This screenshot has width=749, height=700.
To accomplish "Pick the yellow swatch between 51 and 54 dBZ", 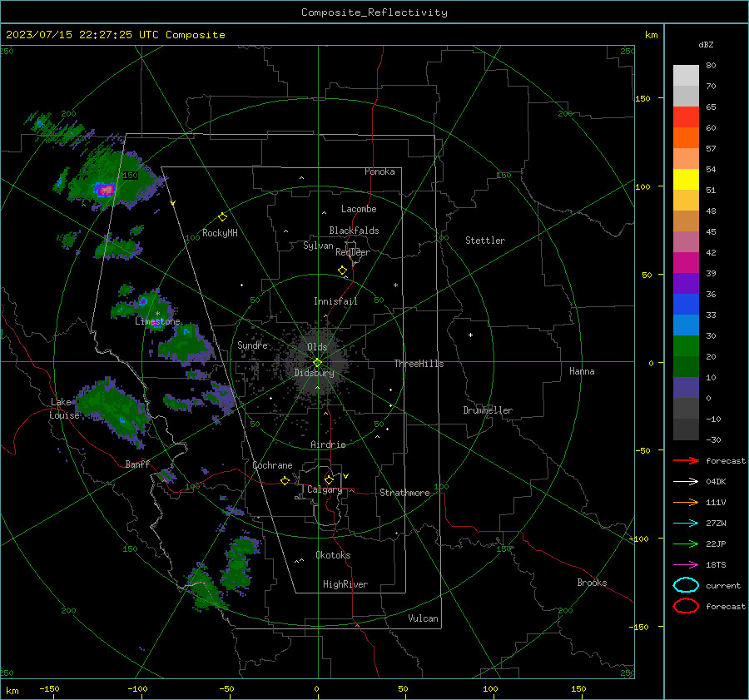I will (686, 180).
